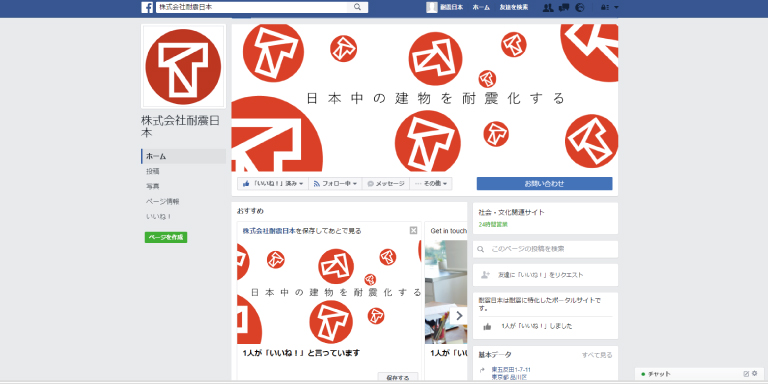The image size is (768, 384).
Task: Click the green ページを作成 button
Action: (x=166, y=237)
